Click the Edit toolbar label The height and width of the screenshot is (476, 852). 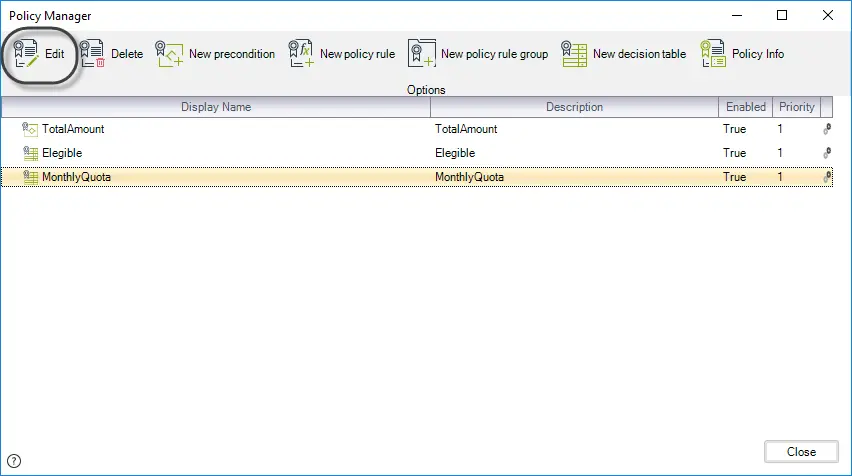[x=54, y=54]
